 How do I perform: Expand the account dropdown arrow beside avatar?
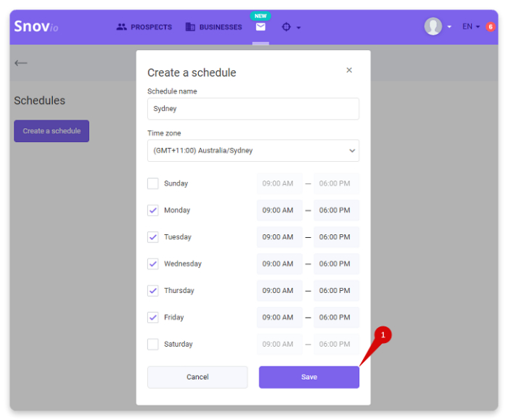click(449, 27)
